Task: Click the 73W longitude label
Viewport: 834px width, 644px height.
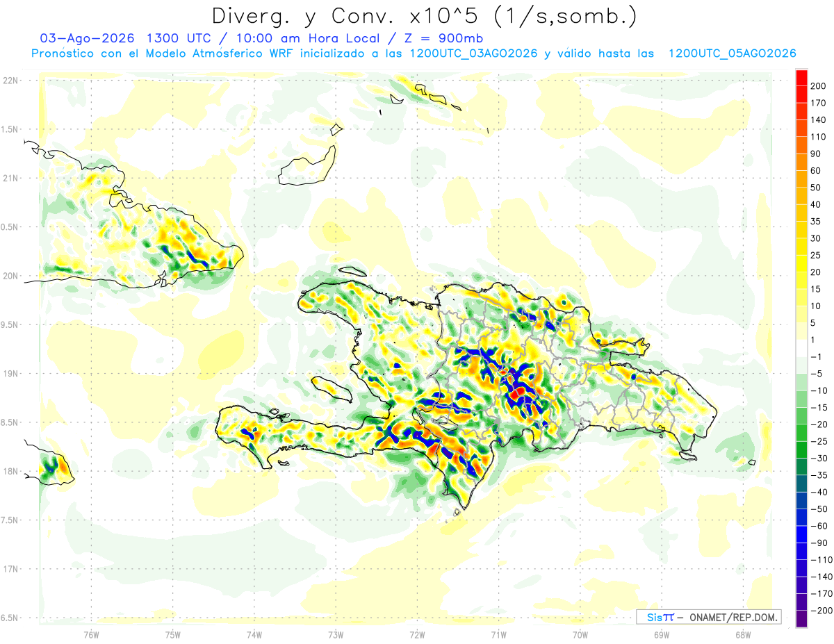Action: pos(336,634)
